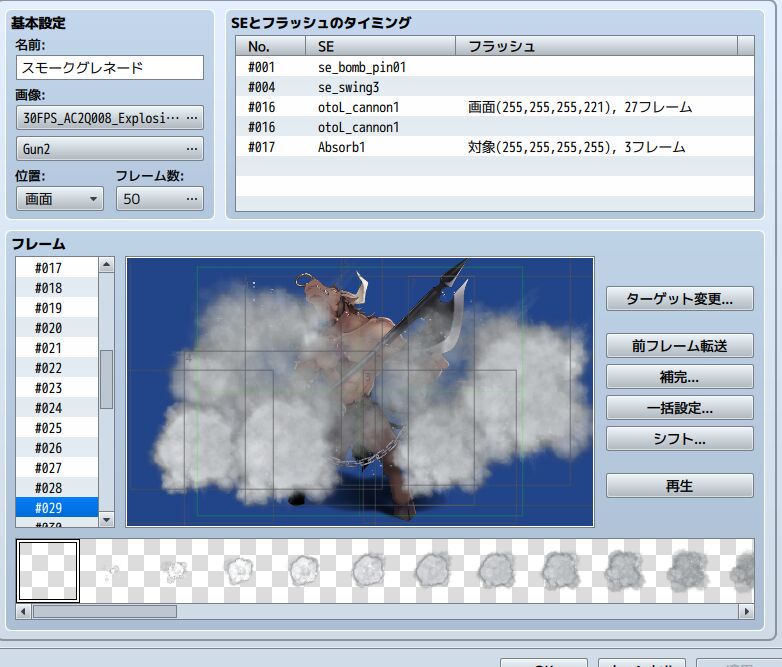This screenshot has width=782, height=667.
Task: Select the #017 Absorb1 timing row
Action: click(x=494, y=147)
